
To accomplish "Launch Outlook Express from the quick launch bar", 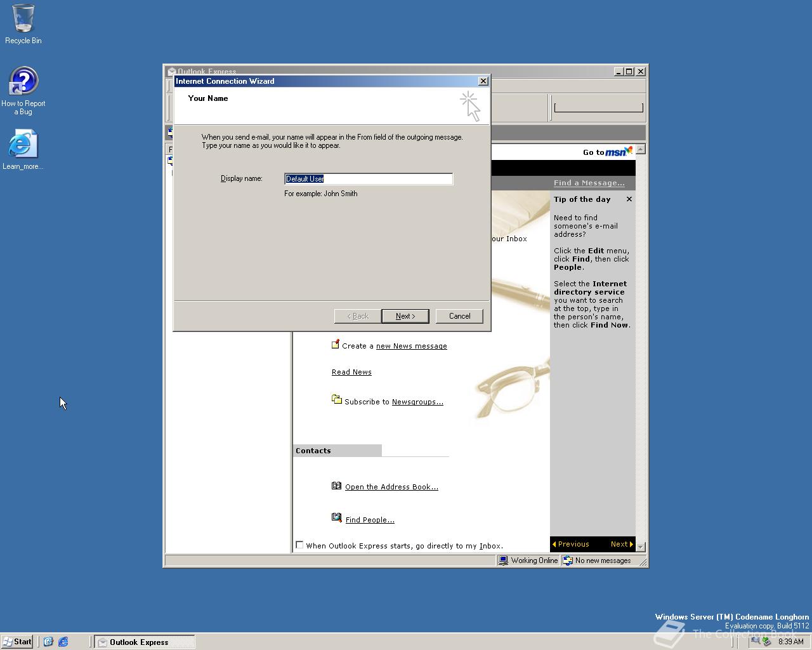I will [48, 642].
